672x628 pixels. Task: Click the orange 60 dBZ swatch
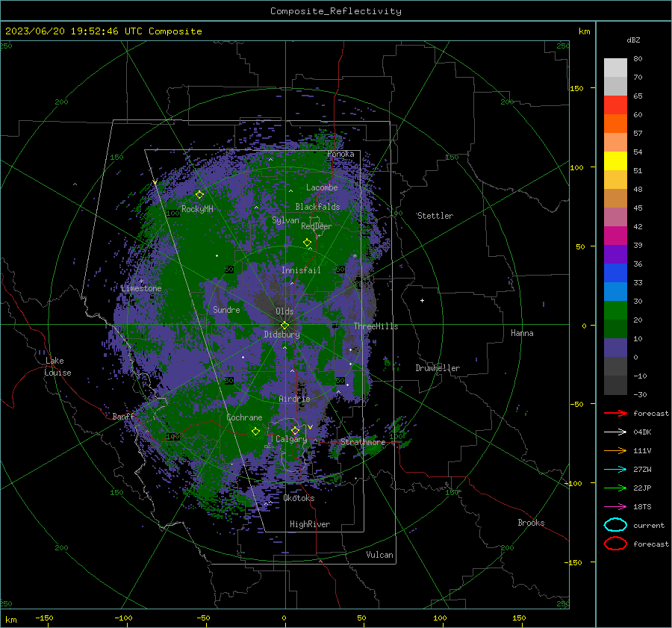[615, 123]
